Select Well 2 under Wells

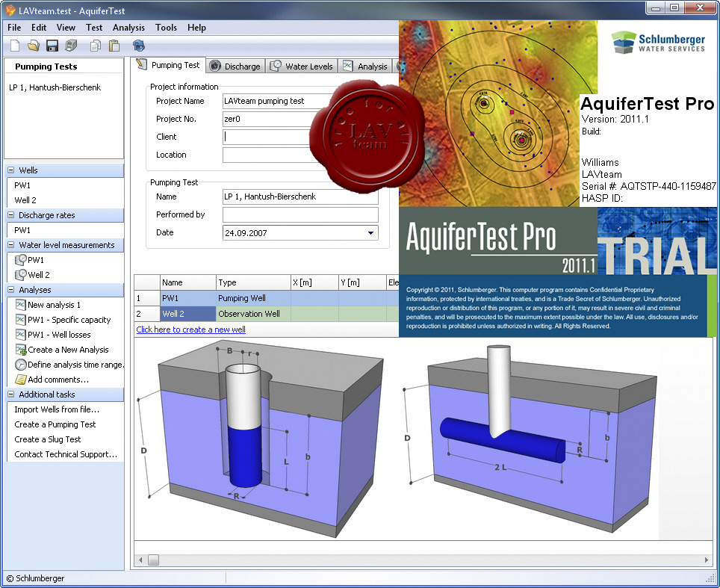pos(25,199)
